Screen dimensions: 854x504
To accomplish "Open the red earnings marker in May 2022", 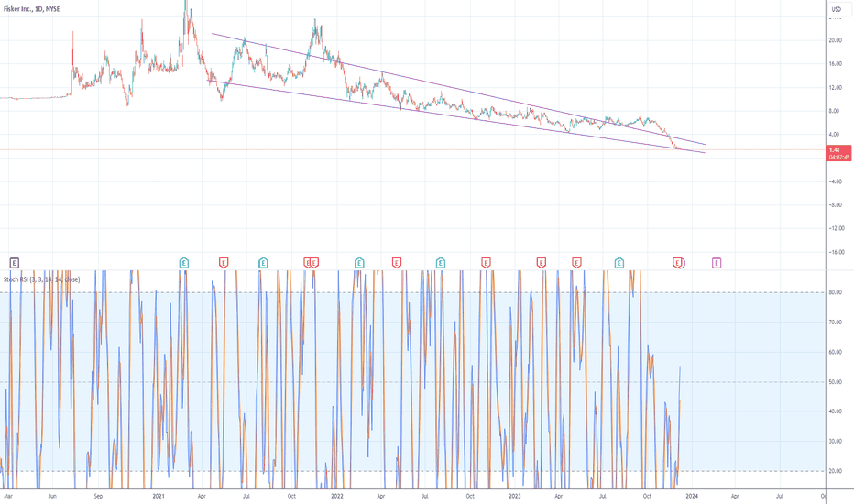I will (397, 263).
